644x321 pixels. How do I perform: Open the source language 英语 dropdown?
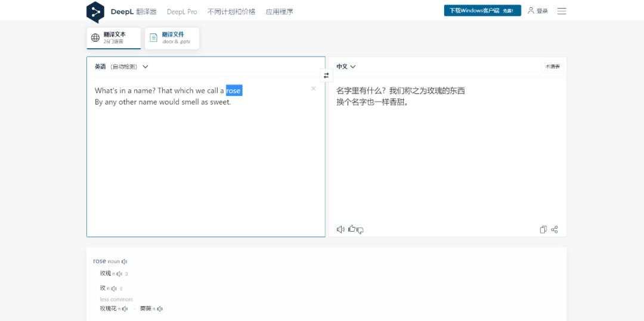point(121,67)
